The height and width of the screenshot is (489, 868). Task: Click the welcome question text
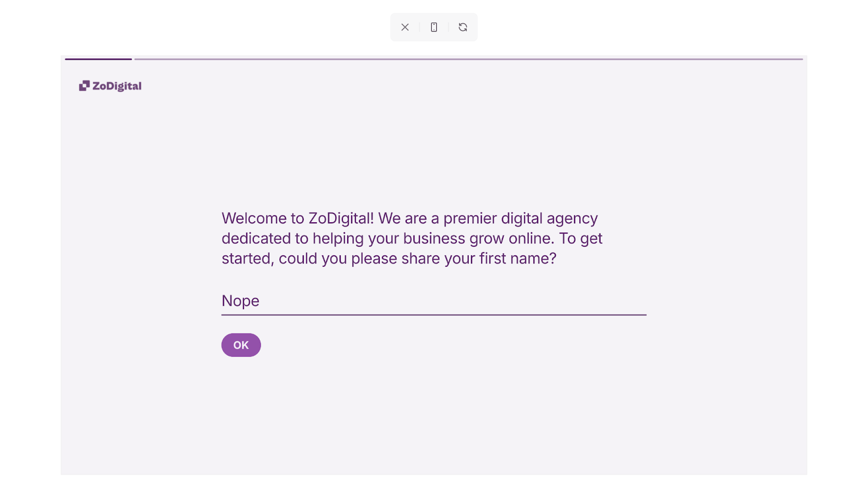(x=412, y=239)
